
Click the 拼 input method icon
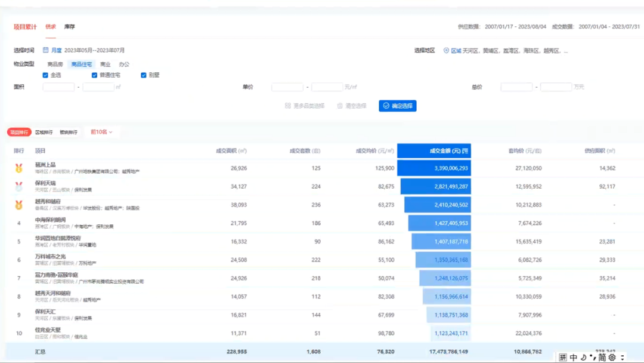(563, 357)
